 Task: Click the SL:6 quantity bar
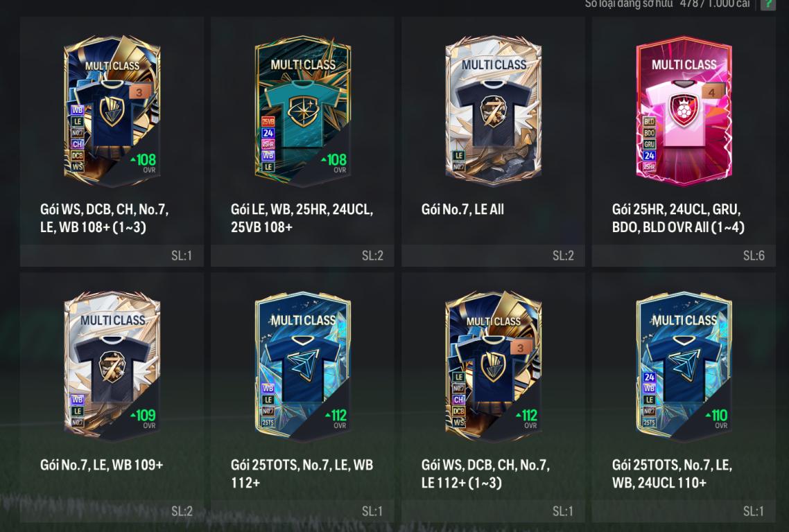click(x=684, y=256)
